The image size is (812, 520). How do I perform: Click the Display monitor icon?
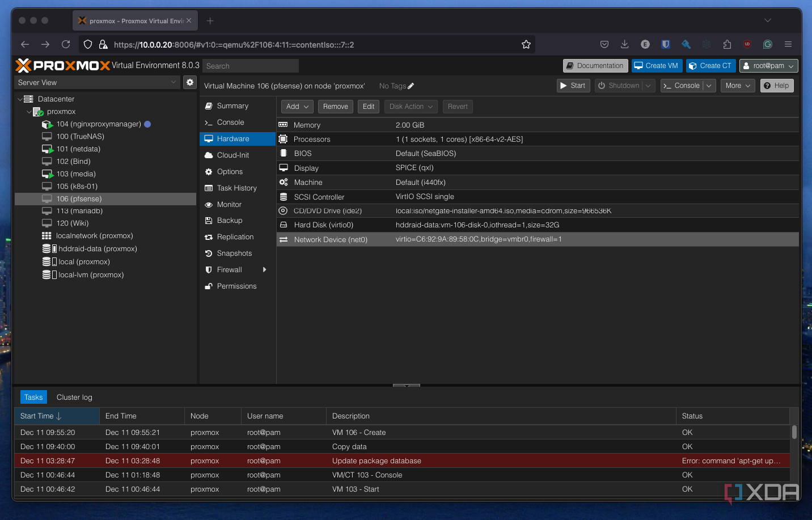[x=283, y=168]
